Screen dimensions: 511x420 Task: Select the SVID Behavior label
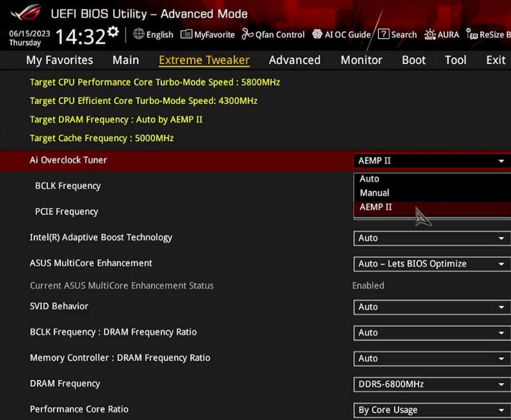pyautogui.click(x=59, y=306)
